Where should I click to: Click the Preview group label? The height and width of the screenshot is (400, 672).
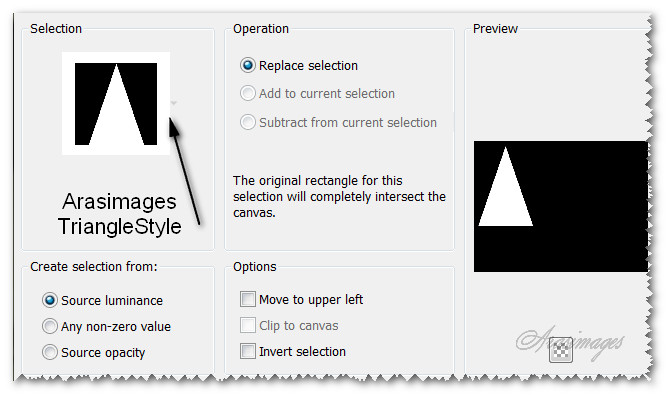click(x=497, y=29)
